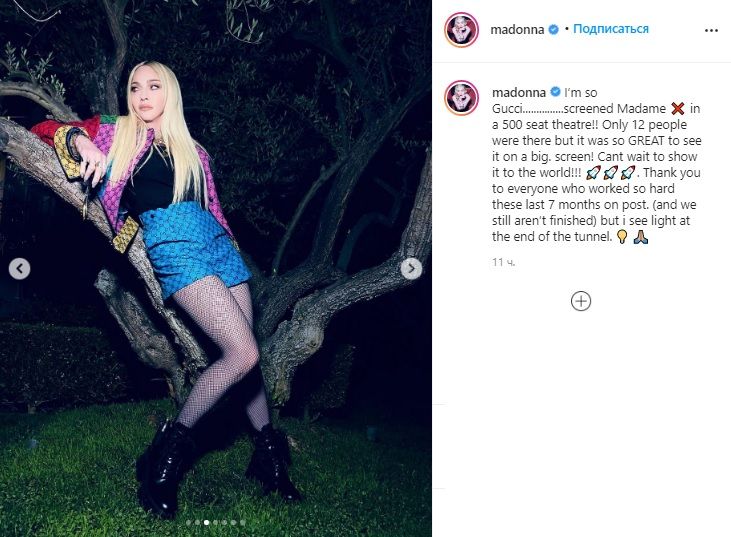Go to the previous photo in the carousel
The height and width of the screenshot is (537, 731).
click(20, 268)
